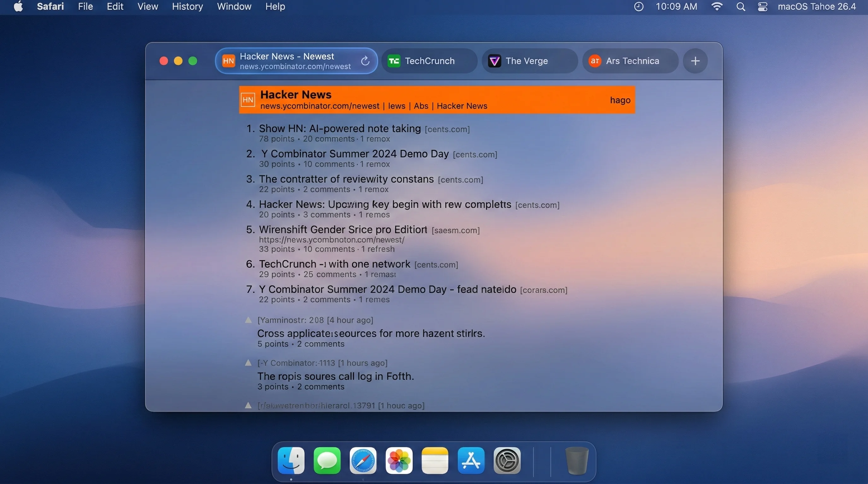This screenshot has height=484, width=868.
Task: Click the TechCrunch tab favicon
Action: 394,61
